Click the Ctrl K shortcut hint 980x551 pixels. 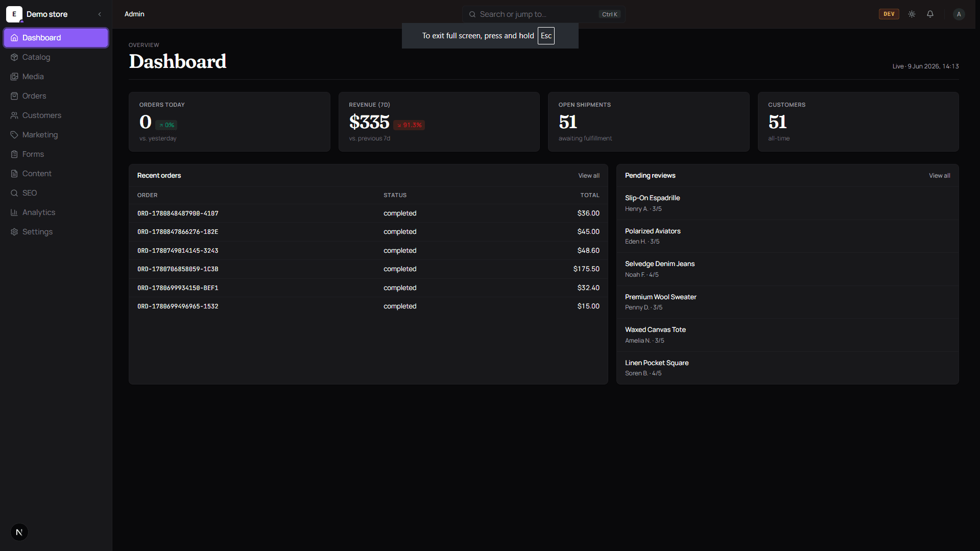pos(610,14)
